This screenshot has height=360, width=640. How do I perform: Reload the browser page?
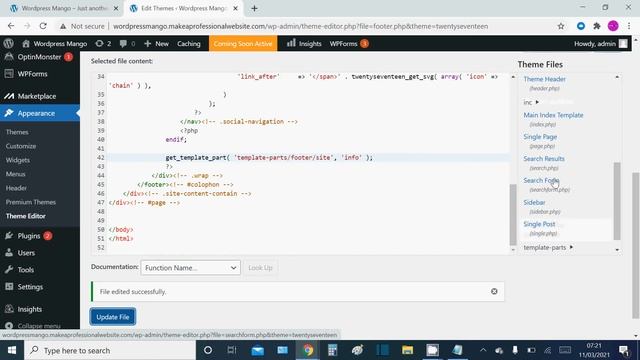click(43, 26)
